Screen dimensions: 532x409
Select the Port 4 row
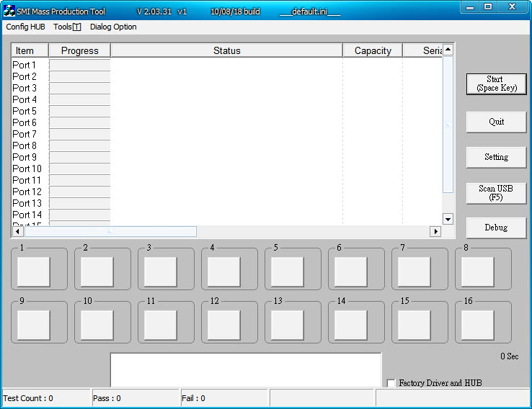point(226,99)
